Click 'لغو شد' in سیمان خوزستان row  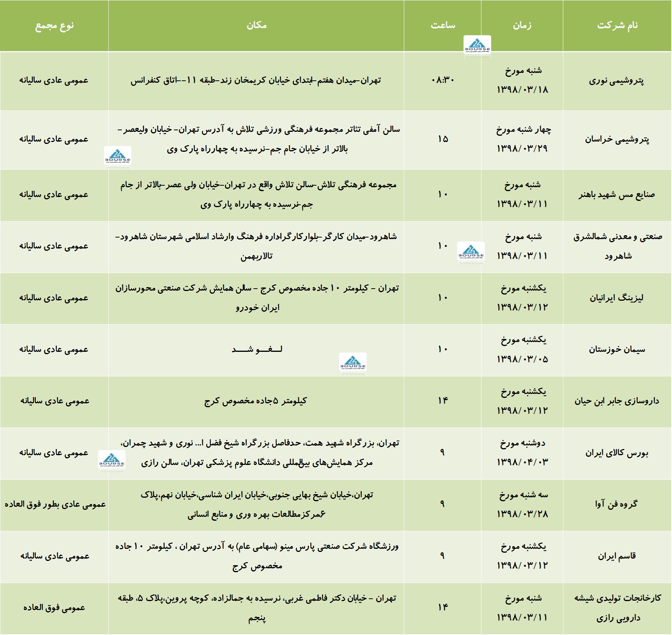click(257, 349)
